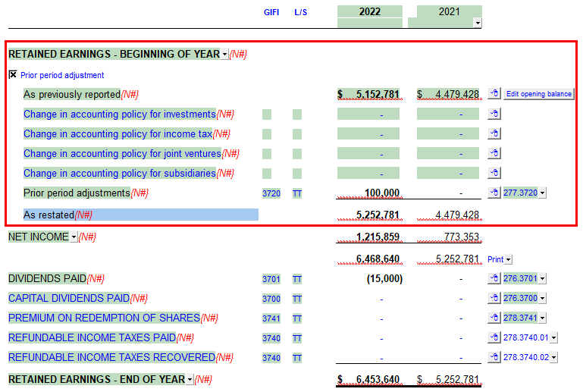
Task: Open the dropdown under the 2021 column header
Action: point(477,24)
